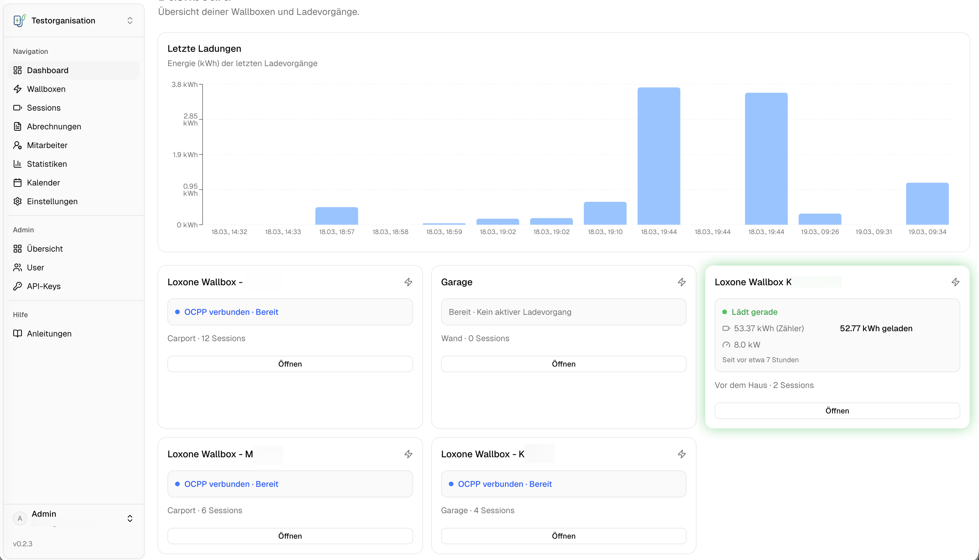The width and height of the screenshot is (979, 560).
Task: Click the Admin avatar circle
Action: click(20, 518)
